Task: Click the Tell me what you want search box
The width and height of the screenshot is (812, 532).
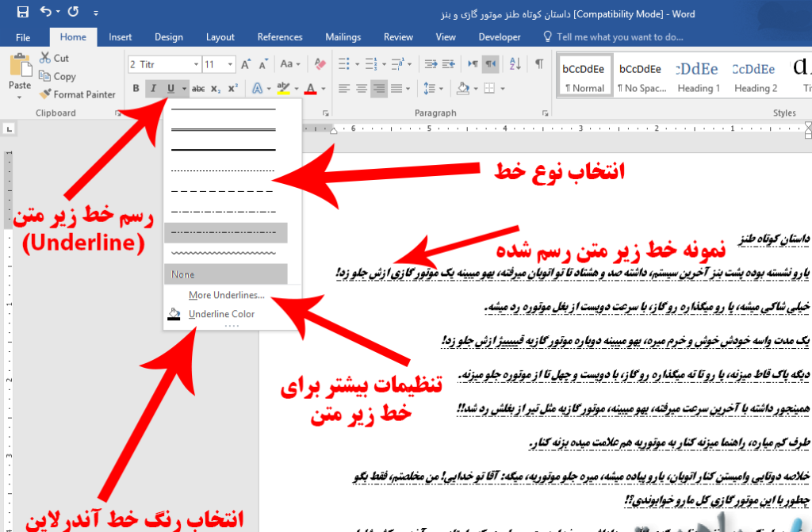Action: tap(619, 36)
